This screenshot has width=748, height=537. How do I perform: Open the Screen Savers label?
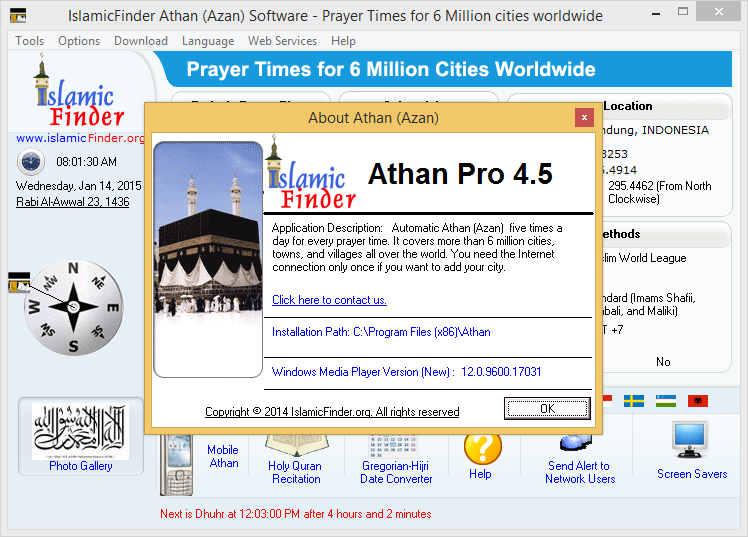click(x=692, y=474)
